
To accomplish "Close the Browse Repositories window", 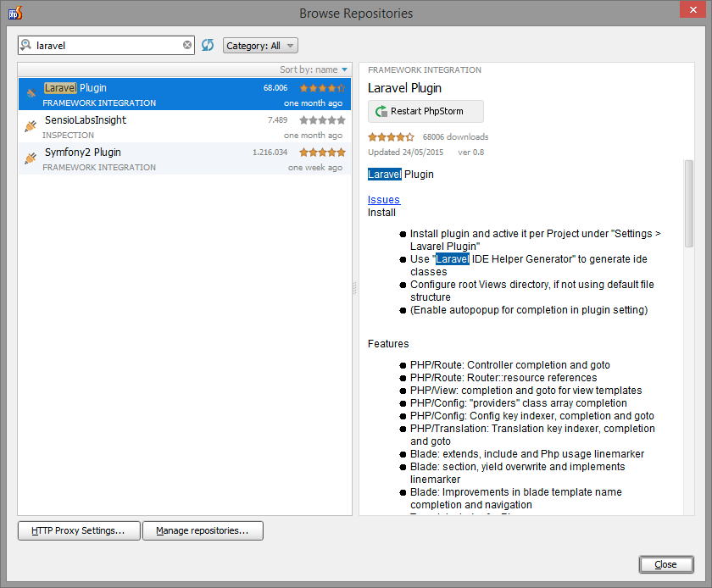I will click(693, 9).
